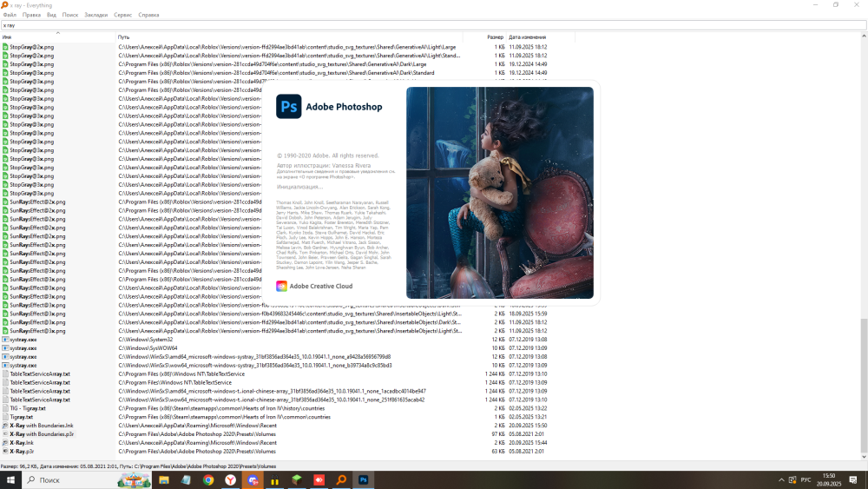This screenshot has width=868, height=489.
Task: Open Yandex Browser from the taskbar
Action: tap(230, 480)
